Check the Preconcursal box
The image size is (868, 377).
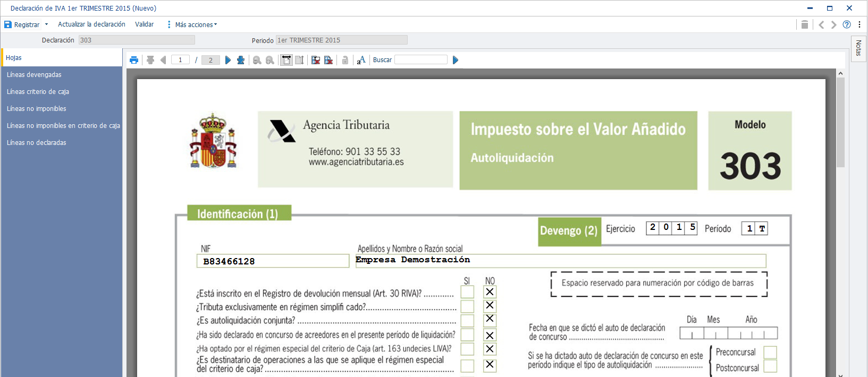(x=770, y=352)
